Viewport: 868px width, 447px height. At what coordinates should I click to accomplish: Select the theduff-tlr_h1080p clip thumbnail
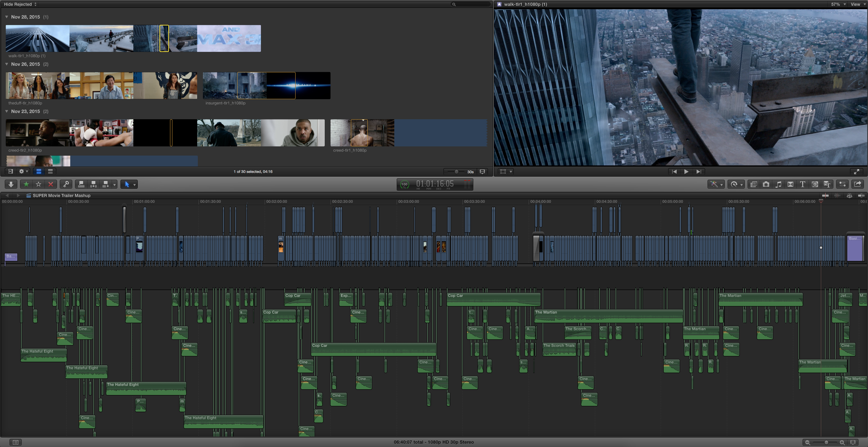[101, 85]
